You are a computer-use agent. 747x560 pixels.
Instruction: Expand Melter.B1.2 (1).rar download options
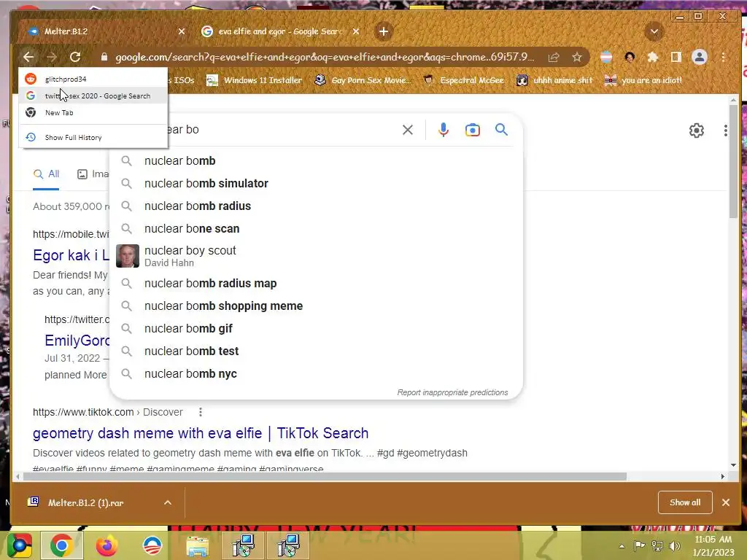[168, 502]
